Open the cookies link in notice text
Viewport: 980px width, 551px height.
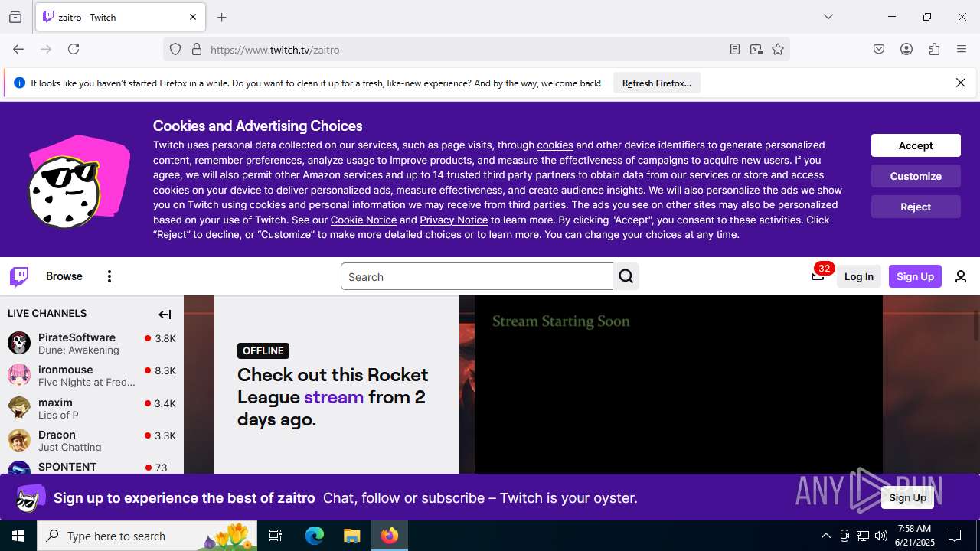tap(555, 145)
